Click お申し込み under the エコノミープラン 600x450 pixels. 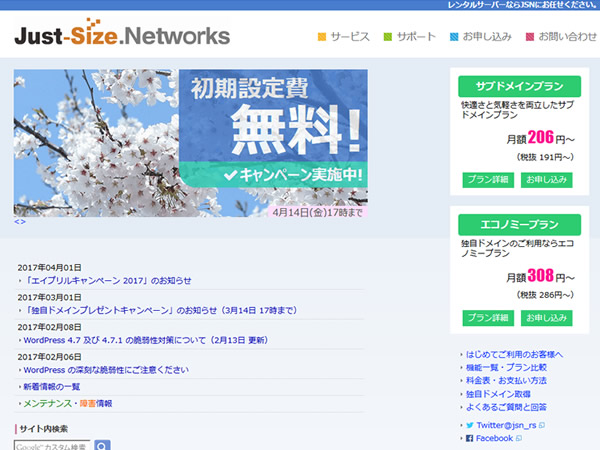(546, 318)
